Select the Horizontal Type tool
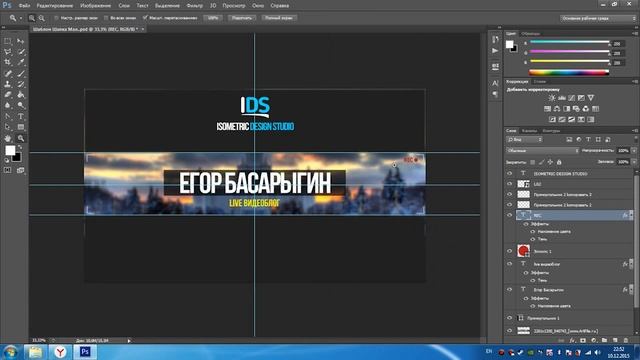The image size is (640, 360). pyautogui.click(x=21, y=116)
